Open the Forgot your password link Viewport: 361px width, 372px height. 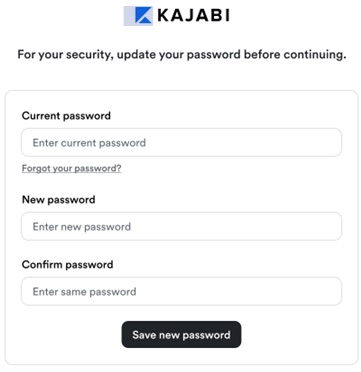pyautogui.click(x=71, y=168)
